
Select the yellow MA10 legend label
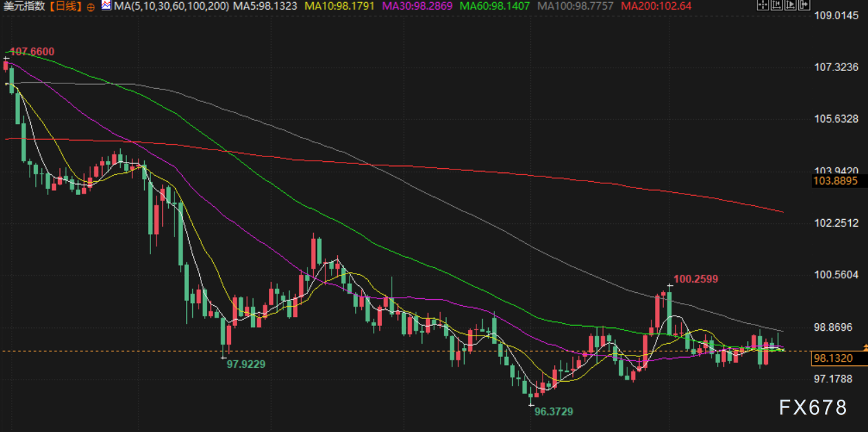click(339, 6)
